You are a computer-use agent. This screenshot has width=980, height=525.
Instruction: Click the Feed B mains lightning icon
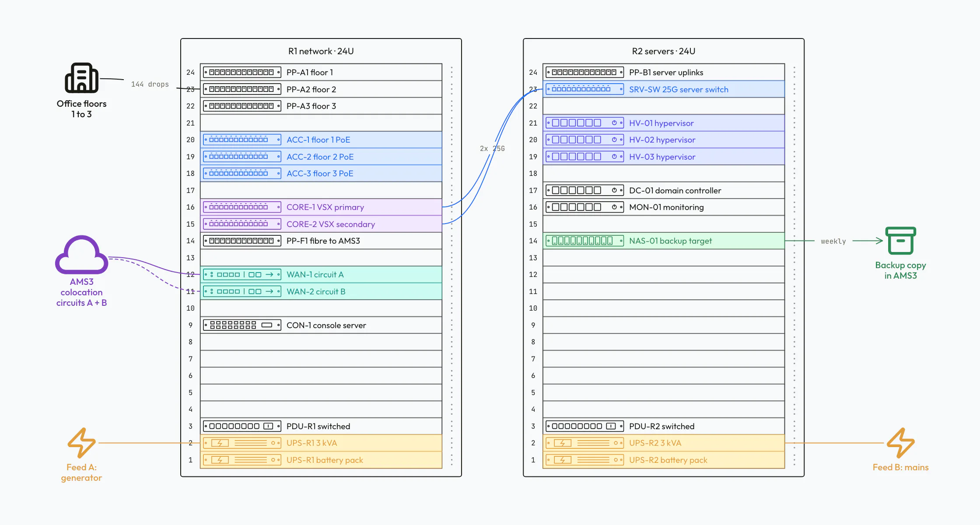(900, 443)
